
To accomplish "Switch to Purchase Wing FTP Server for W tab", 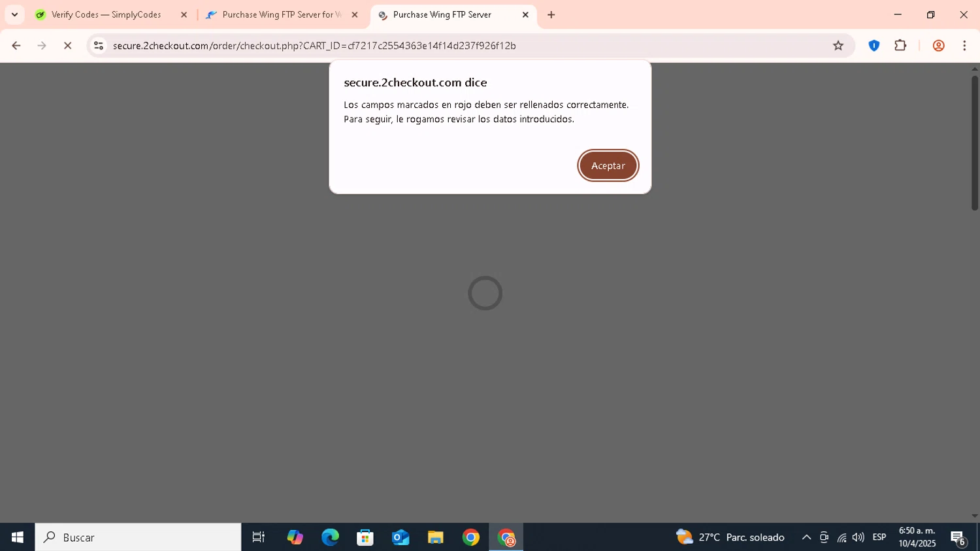I will [281, 14].
